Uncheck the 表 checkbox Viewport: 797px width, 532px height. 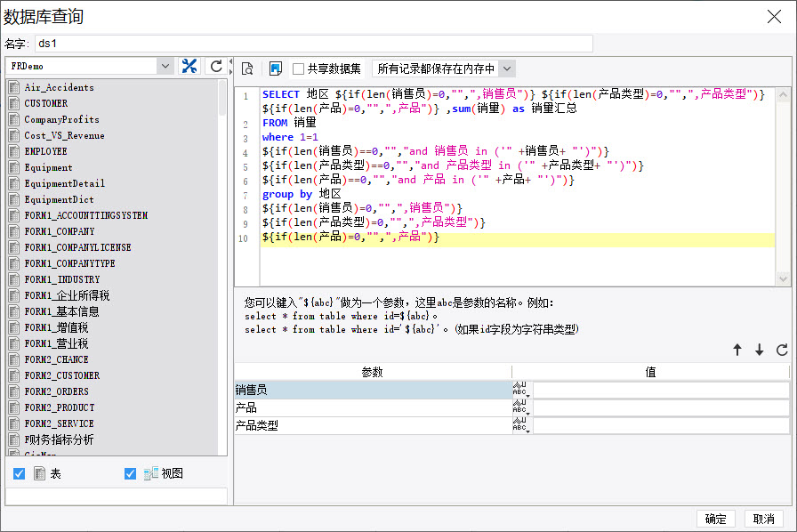20,474
